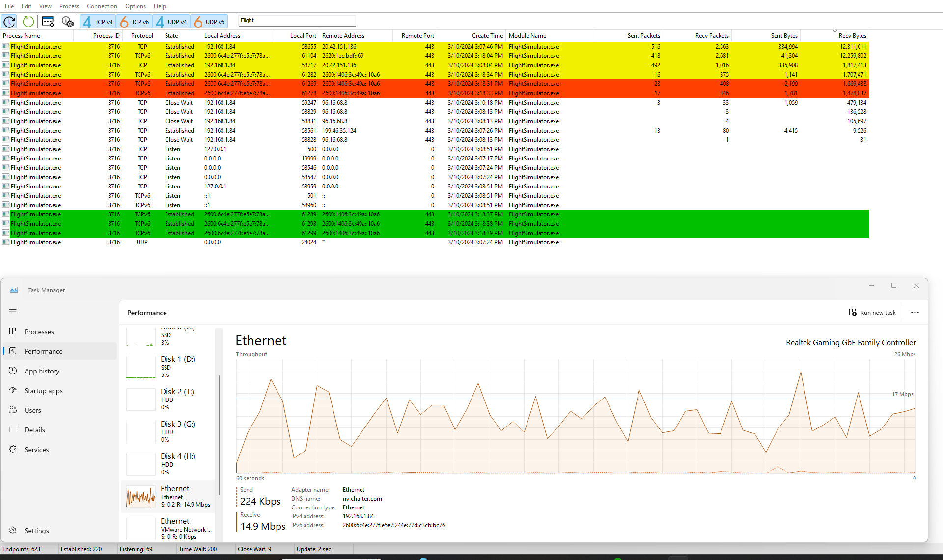Click the info gear options icon

coord(67,22)
